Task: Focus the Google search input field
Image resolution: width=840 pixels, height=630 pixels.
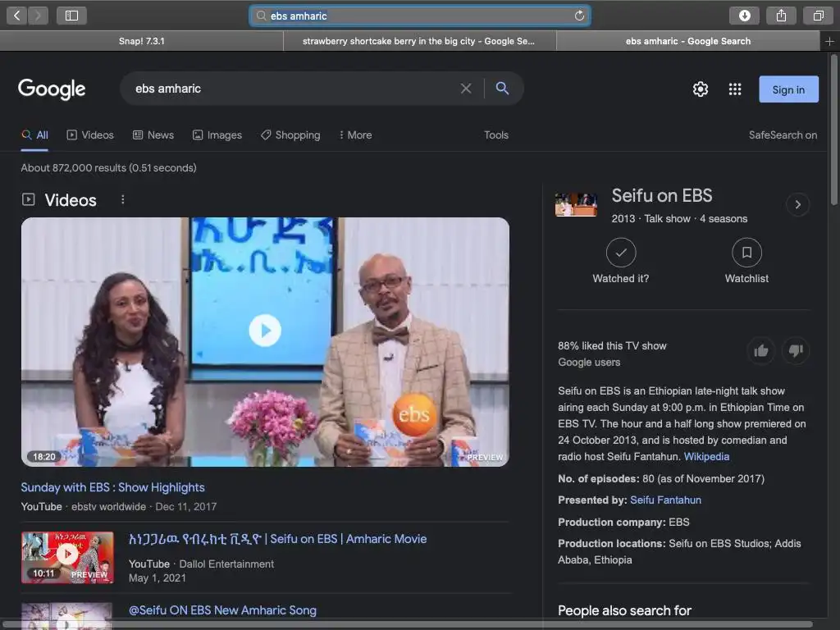Action: 292,89
